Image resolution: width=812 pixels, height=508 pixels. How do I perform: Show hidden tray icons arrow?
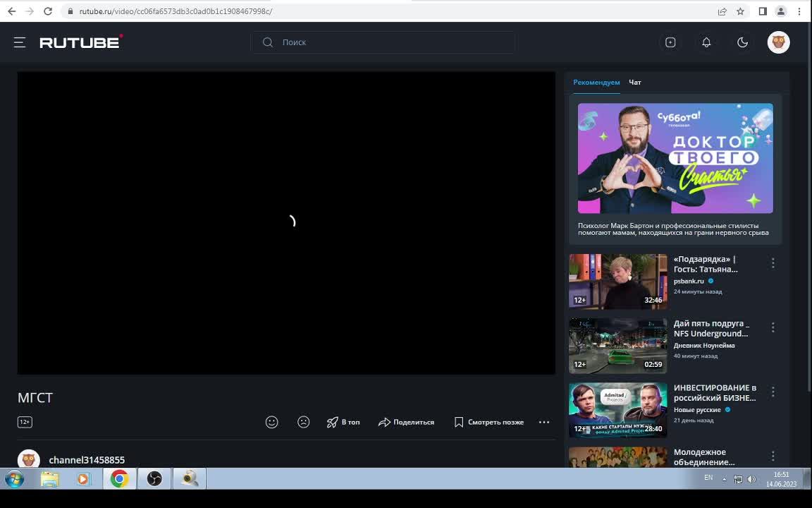[724, 479]
